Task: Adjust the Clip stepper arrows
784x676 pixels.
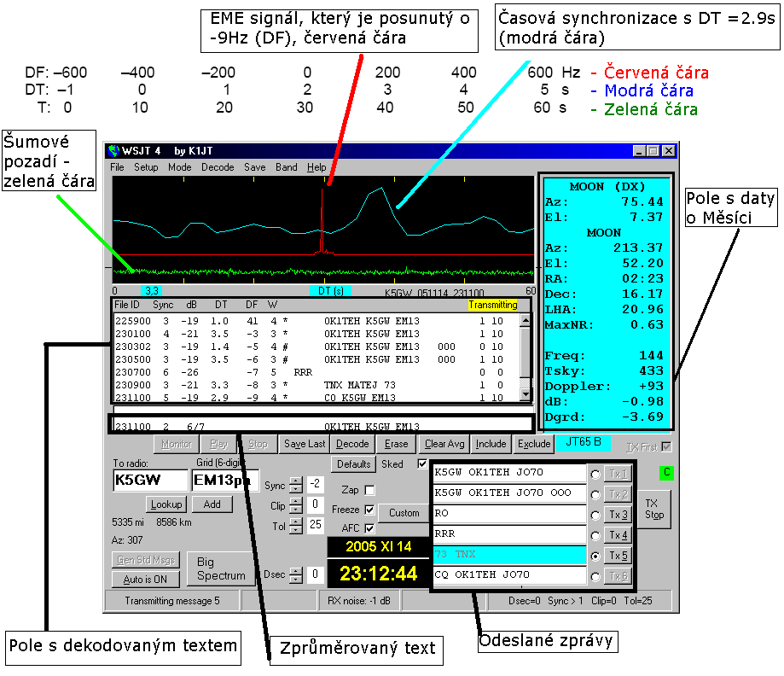Action: pyautogui.click(x=296, y=505)
